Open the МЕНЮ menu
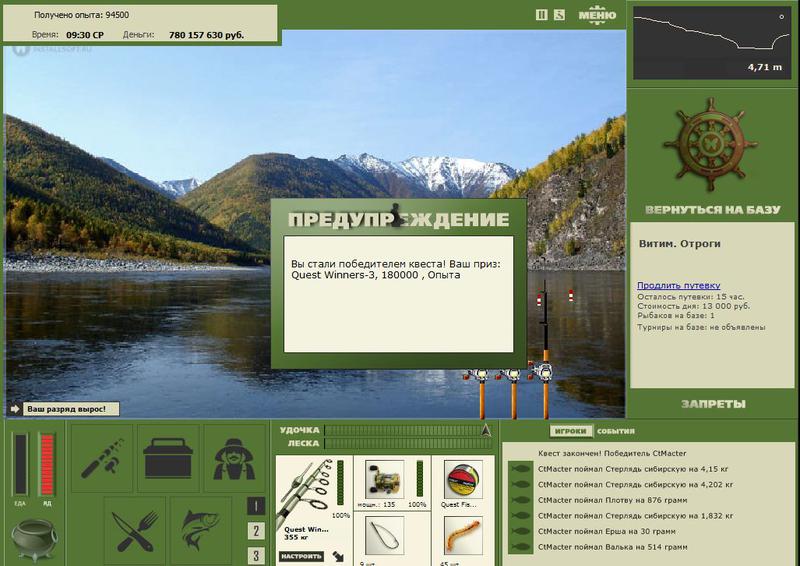Screen dimensions: 800x566 click(597, 15)
